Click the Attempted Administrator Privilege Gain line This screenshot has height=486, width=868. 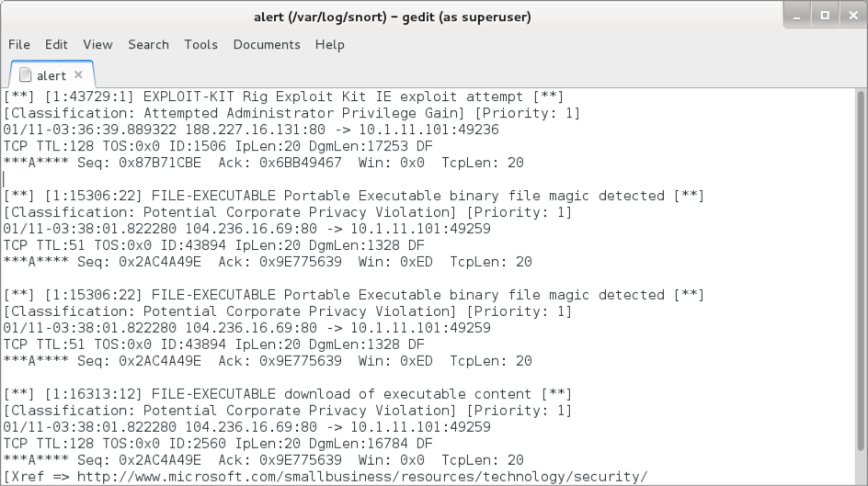292,113
